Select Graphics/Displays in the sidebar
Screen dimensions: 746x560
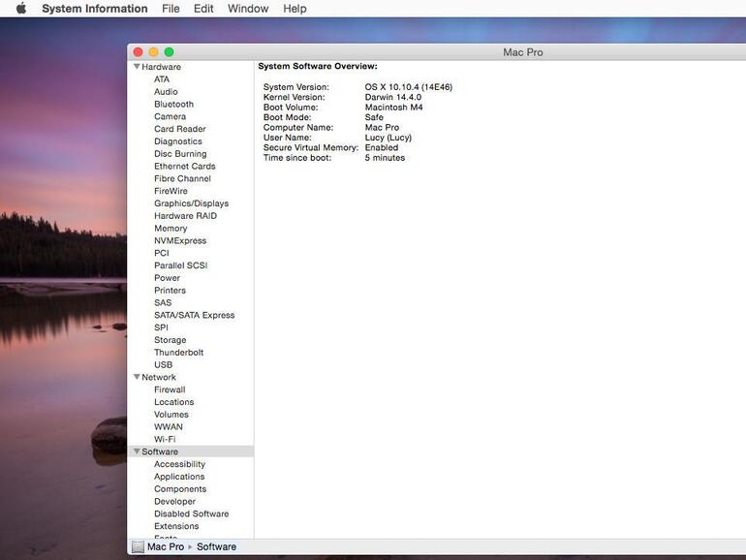click(191, 203)
